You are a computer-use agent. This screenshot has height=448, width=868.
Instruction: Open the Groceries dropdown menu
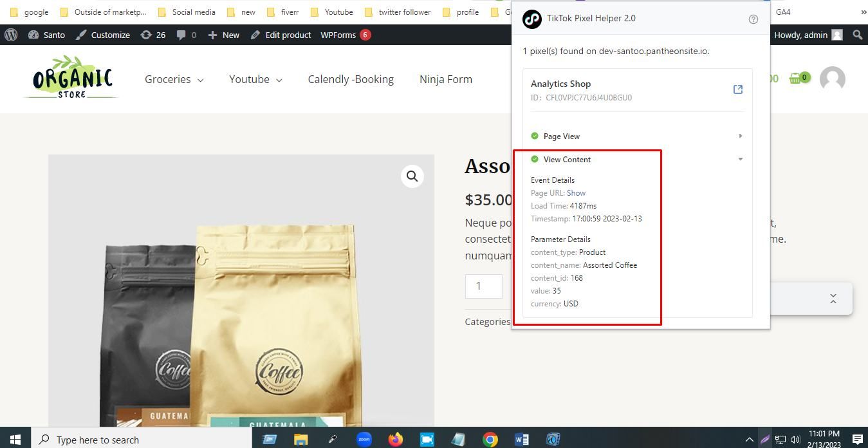(174, 79)
